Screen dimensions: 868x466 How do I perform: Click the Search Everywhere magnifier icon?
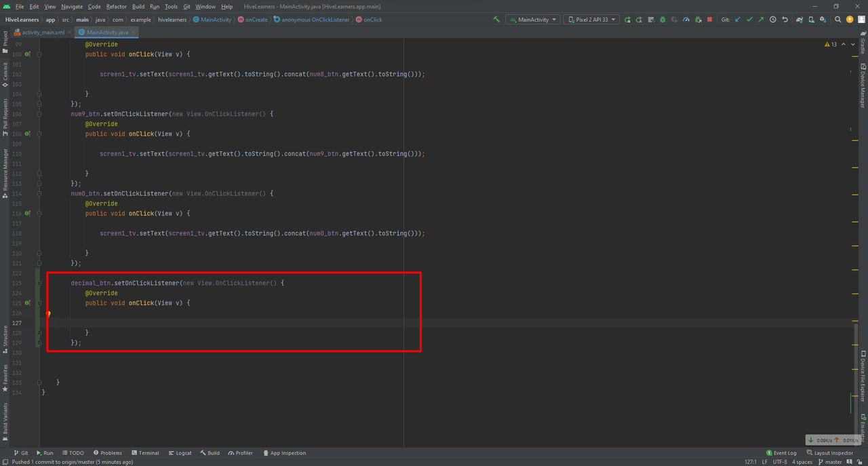pos(838,20)
